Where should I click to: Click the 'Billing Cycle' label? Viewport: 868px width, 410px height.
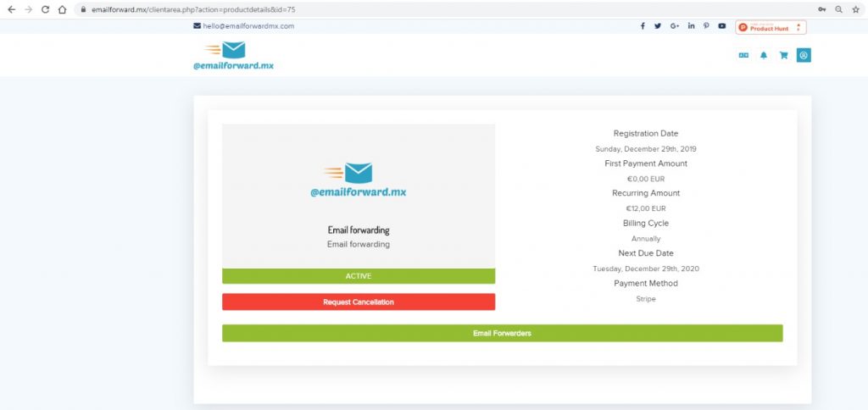pos(645,223)
